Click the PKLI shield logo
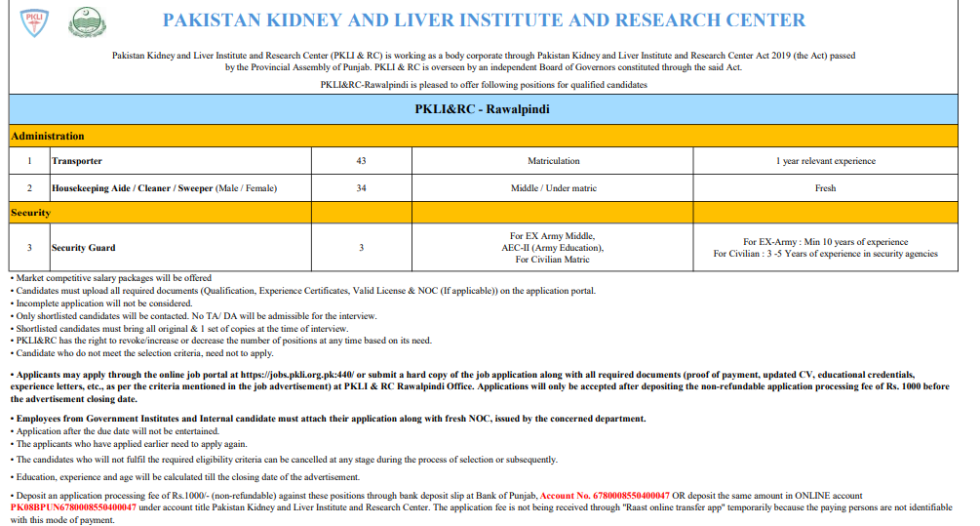Screen dimensions: 980x526 tap(34, 21)
